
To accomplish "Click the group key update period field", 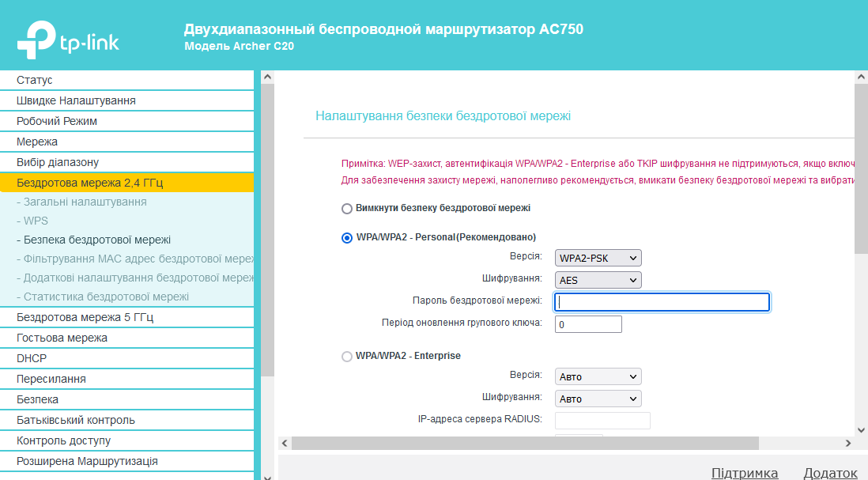I will pyautogui.click(x=588, y=324).
